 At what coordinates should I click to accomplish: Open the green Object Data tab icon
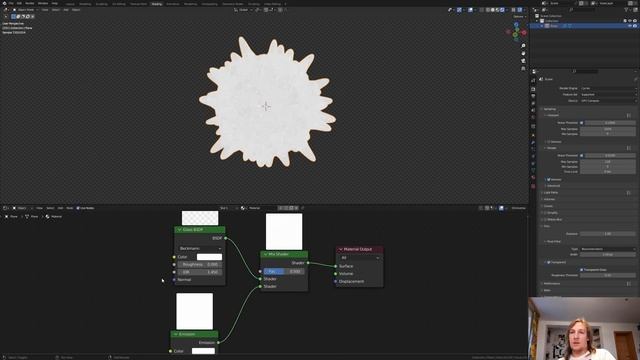533,171
